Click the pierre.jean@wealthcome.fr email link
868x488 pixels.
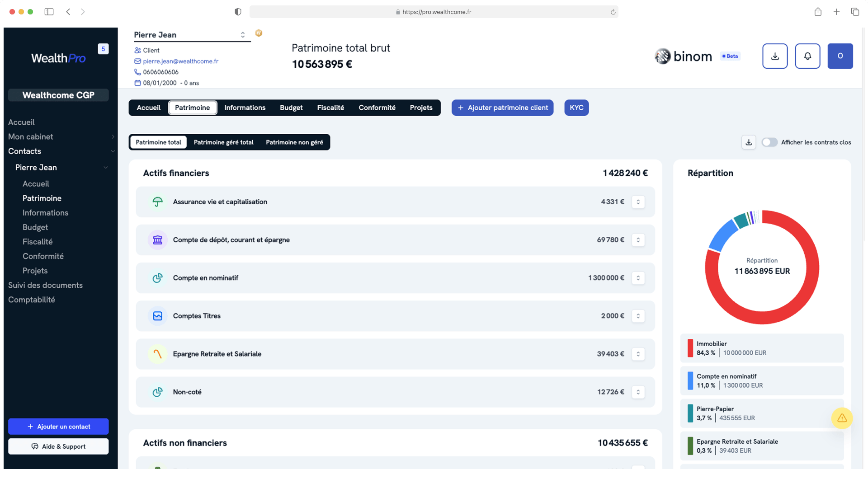[x=180, y=61]
